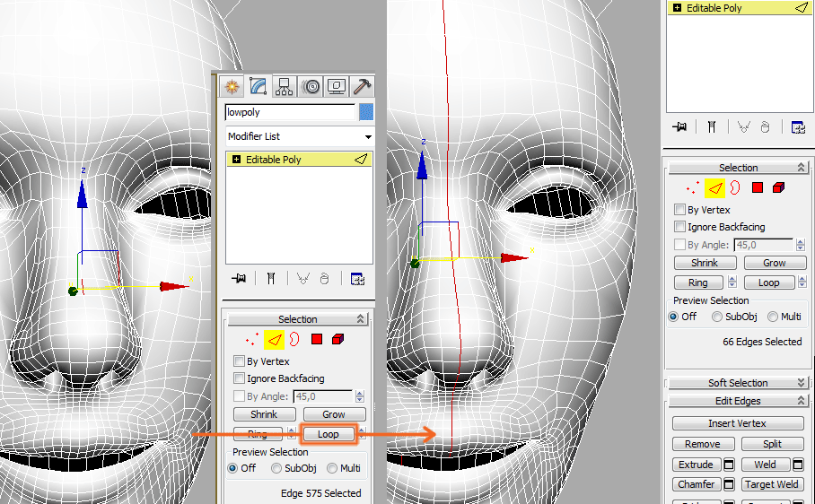Select Vertex sub-object level in lowpoly panel
Viewport: 815px width, 504px height.
point(252,340)
